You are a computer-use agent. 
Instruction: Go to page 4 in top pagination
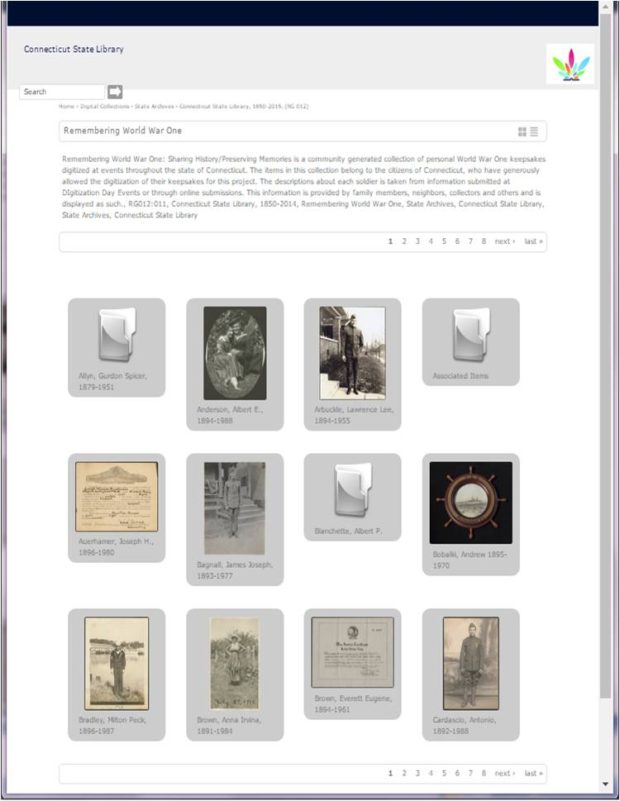pyautogui.click(x=431, y=241)
